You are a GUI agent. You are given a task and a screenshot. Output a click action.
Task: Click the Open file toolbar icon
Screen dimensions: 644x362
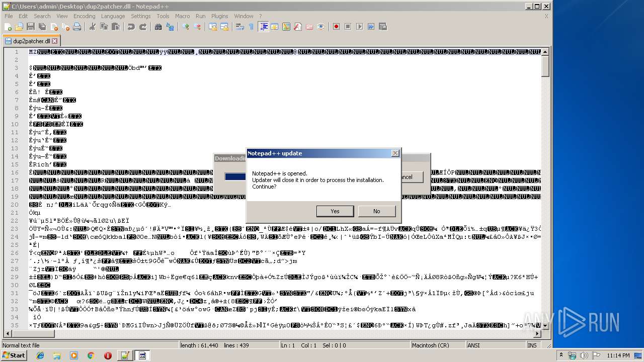pos(19,27)
